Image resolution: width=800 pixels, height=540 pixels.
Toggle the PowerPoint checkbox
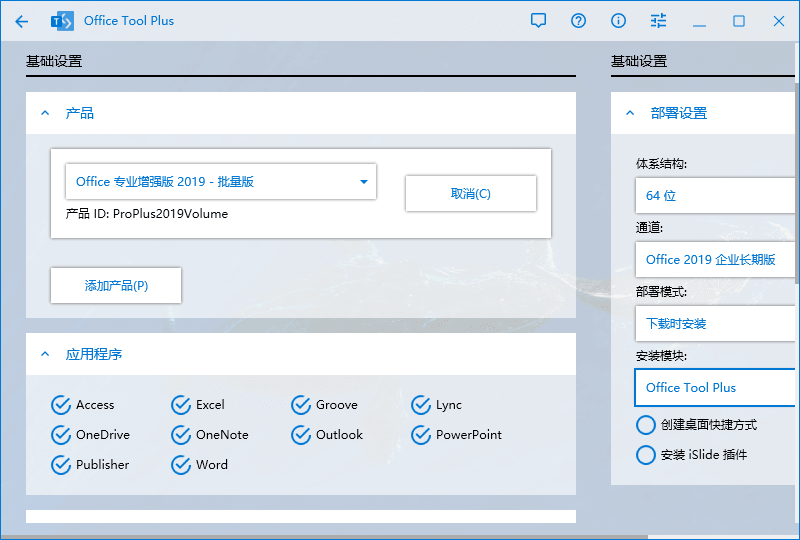pyautogui.click(x=421, y=435)
